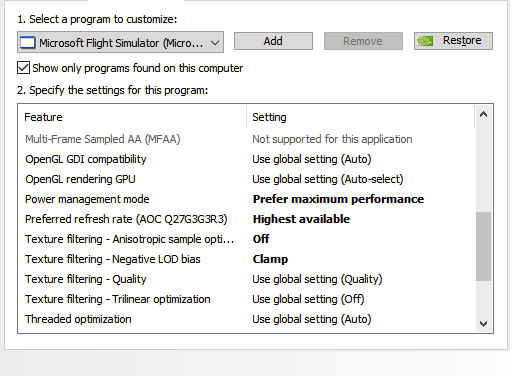Click the settings list scrollbar thumb

click(483, 247)
